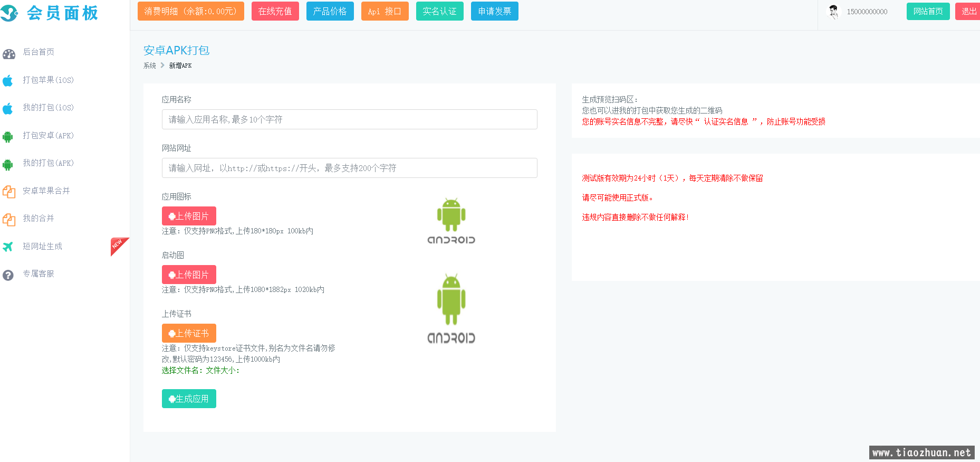Viewport: 980px width, 462px height.
Task: Click the Android launch image preview
Action: 451,308
